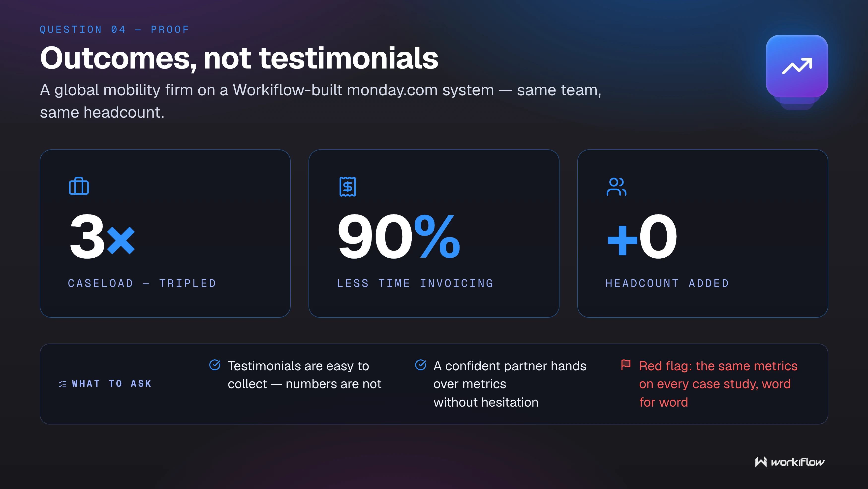Click the blue percent sign after 90
Image resolution: width=868 pixels, height=489 pixels.
[x=437, y=236]
